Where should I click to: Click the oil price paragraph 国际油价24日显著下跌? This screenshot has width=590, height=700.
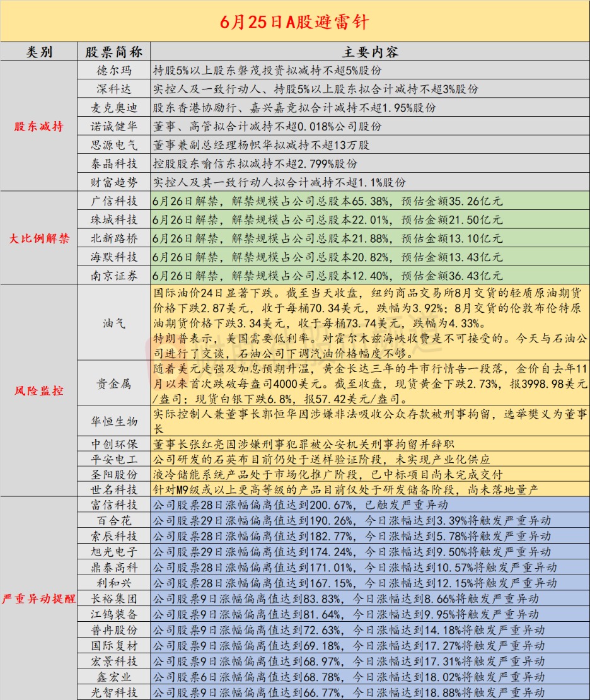click(x=370, y=323)
